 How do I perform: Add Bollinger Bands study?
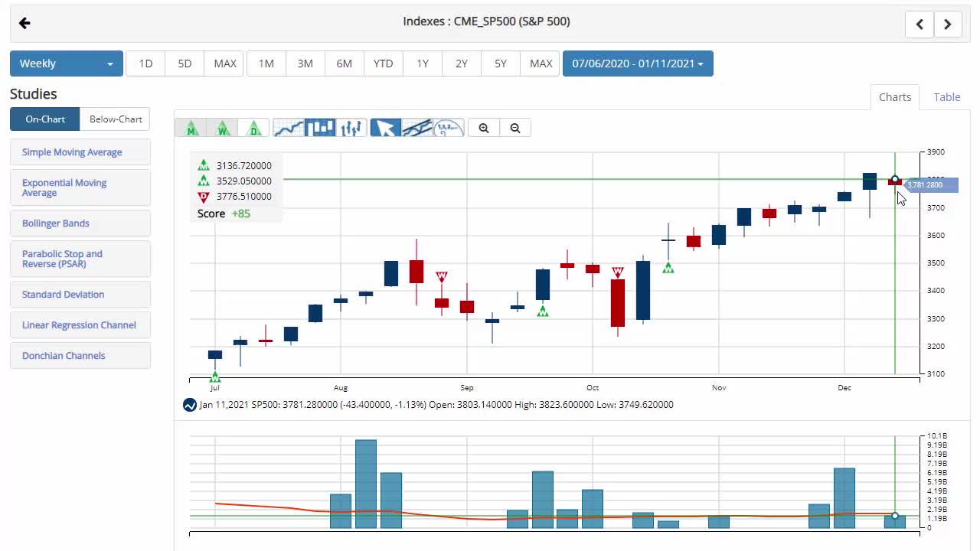[80, 223]
